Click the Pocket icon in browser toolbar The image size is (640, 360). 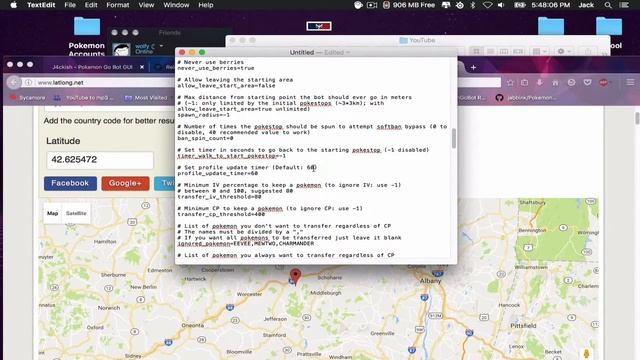coord(587,82)
